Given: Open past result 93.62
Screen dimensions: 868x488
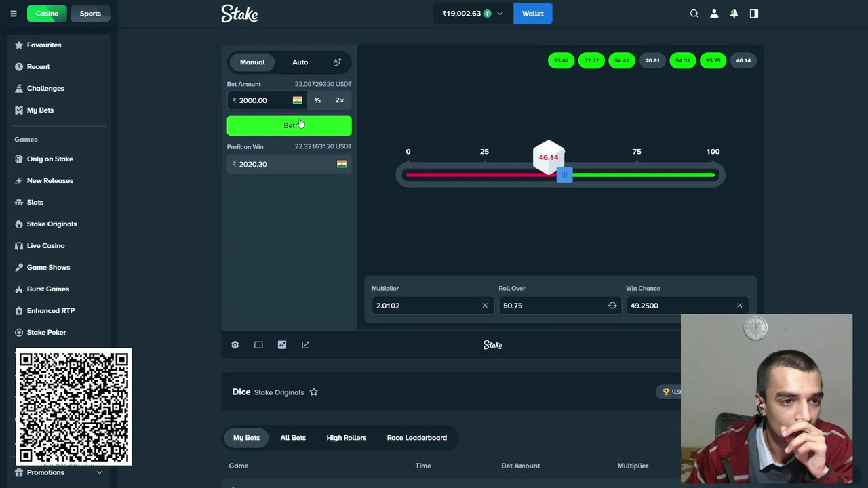Looking at the screenshot, I should tap(561, 61).
